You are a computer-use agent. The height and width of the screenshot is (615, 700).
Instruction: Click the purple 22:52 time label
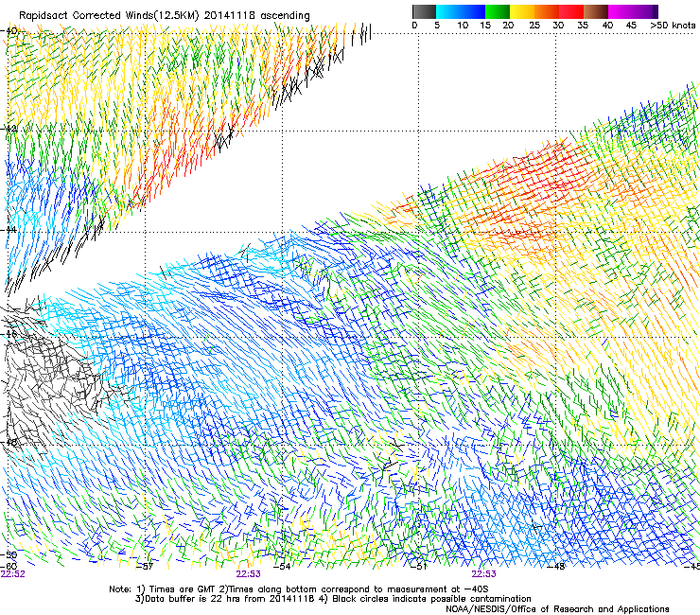coord(13,574)
